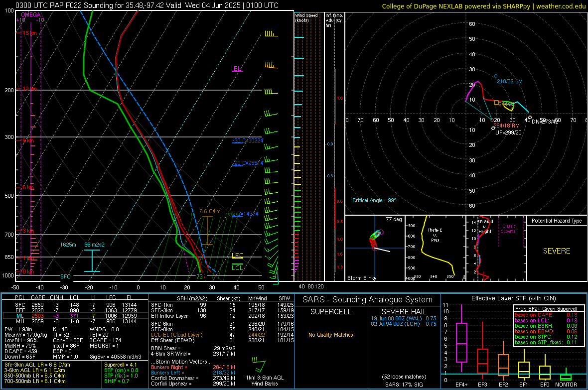Click the '96 m2s2' inflow SRH label

point(95,245)
